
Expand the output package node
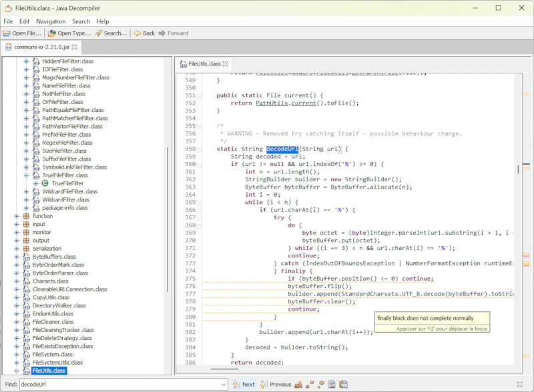tap(16, 241)
